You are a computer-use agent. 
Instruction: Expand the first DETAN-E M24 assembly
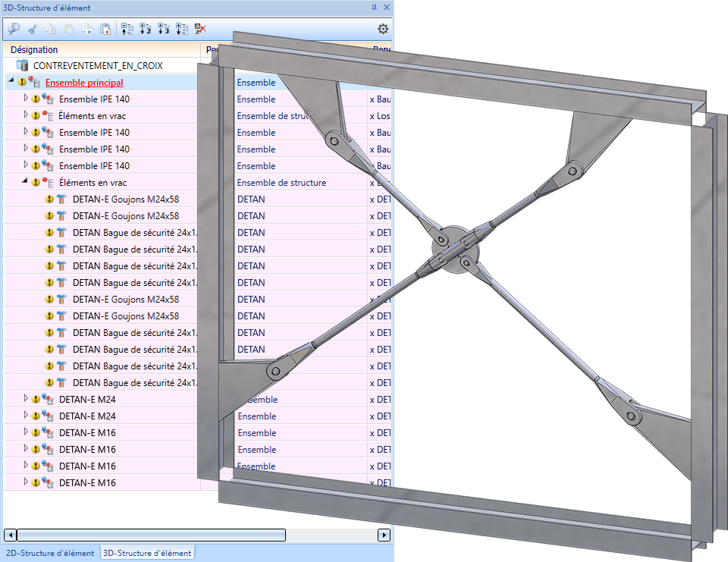pos(26,399)
